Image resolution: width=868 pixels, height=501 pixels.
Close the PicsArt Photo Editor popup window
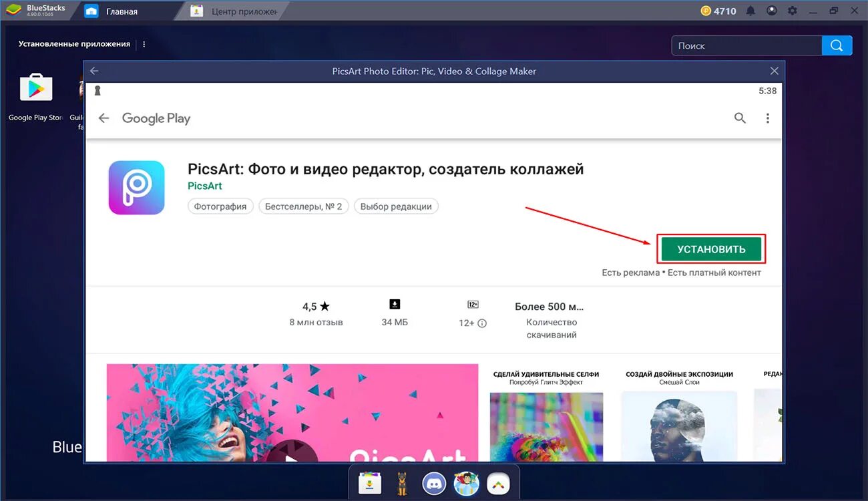tap(774, 71)
